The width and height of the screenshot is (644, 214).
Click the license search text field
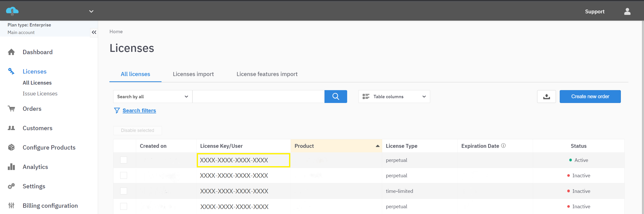pyautogui.click(x=258, y=97)
